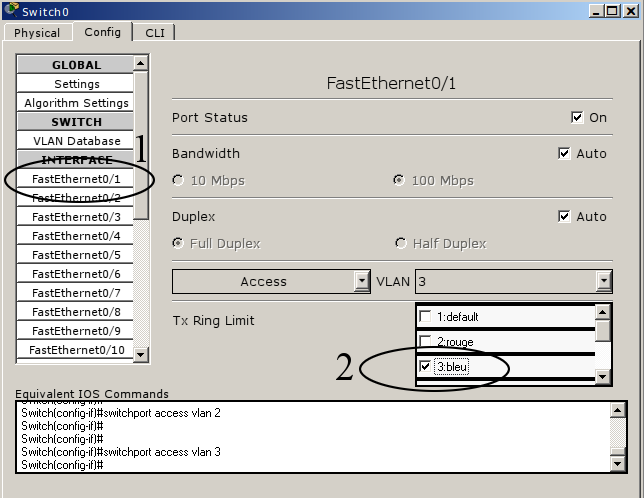Expand the VLAN dropdown arrow
The width and height of the screenshot is (644, 498).
(x=603, y=282)
